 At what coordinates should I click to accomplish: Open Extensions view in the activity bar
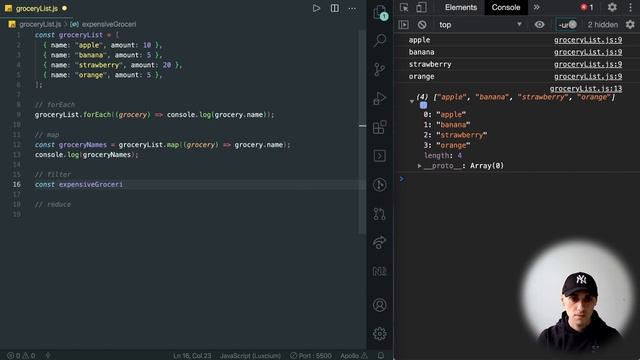tap(380, 127)
